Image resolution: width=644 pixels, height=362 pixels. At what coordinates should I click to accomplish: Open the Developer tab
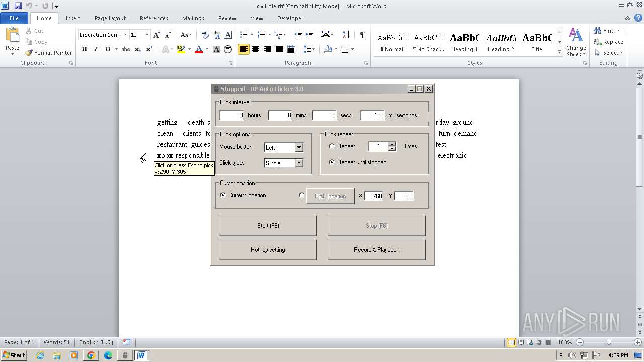290,18
